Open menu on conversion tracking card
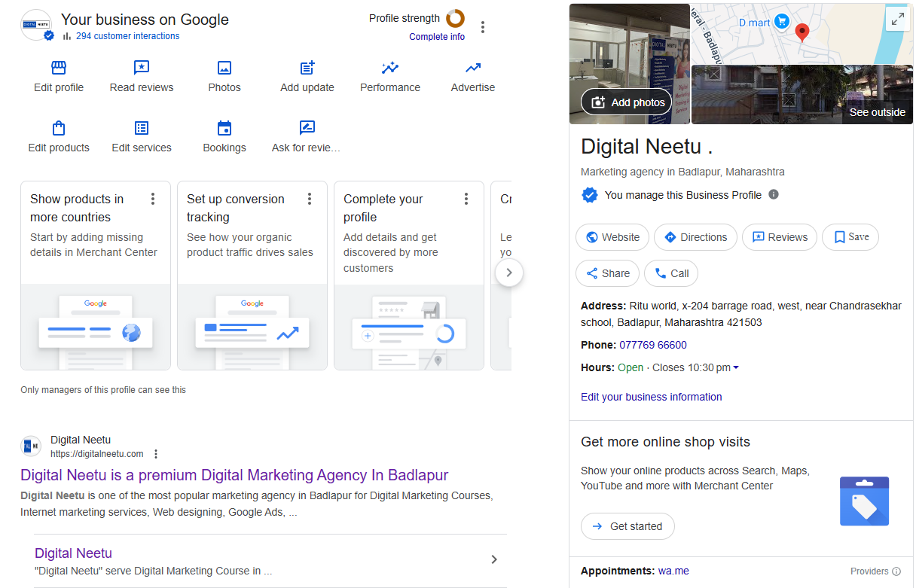Image resolution: width=916 pixels, height=588 pixels. coord(310,199)
